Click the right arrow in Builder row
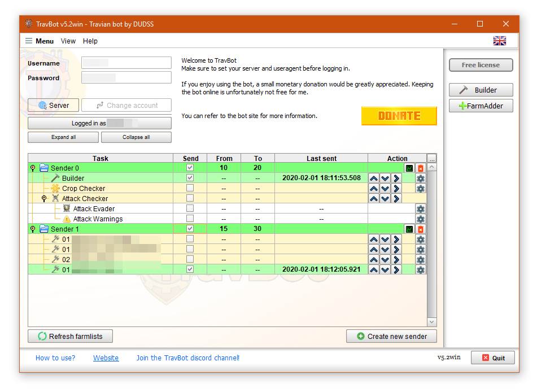 pos(396,178)
